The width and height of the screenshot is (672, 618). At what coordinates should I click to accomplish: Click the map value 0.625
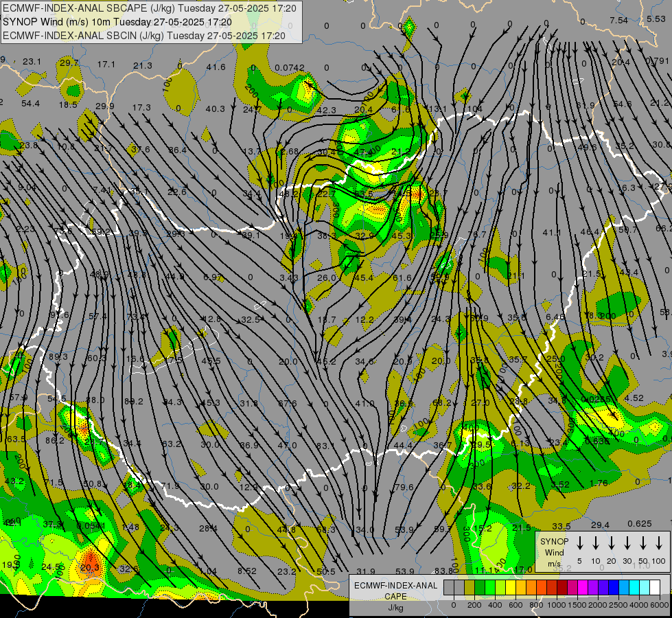pos(640,524)
